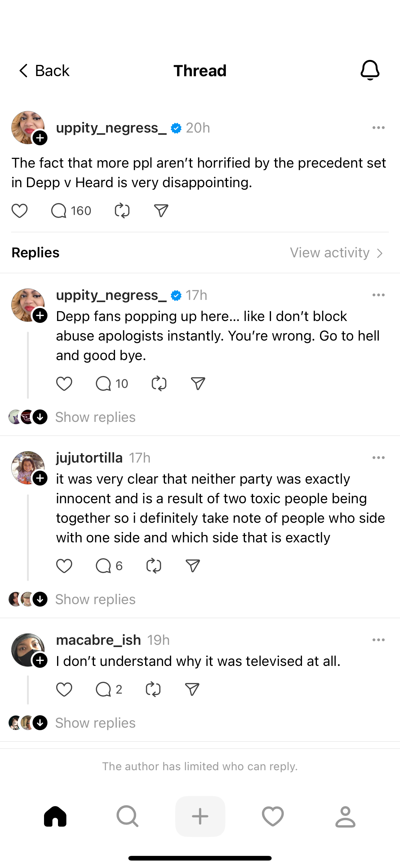Viewport: 400px width, 868px height.
Task: Open more options for macabre_ish's reply
Action: coord(379,640)
